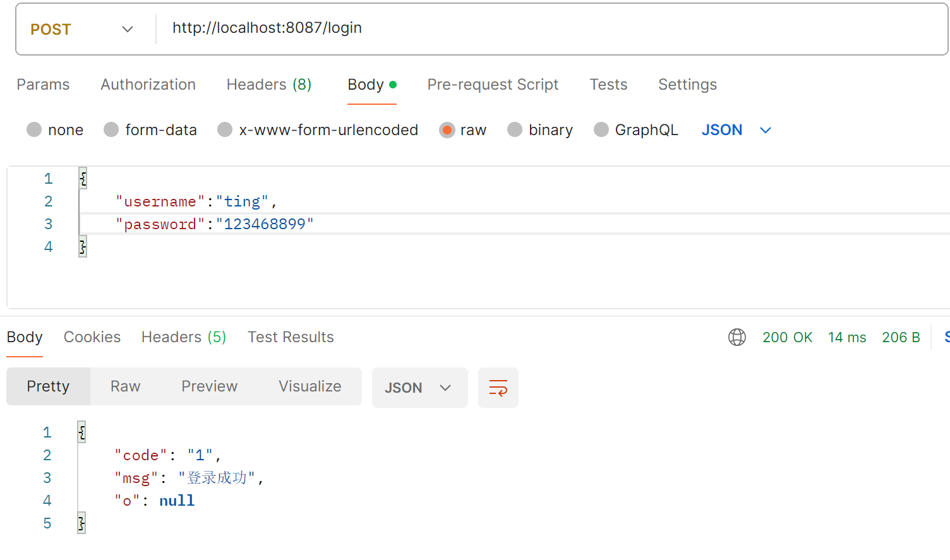Select the Raw response view
The height and width of the screenshot is (560, 950).
coord(125,386)
